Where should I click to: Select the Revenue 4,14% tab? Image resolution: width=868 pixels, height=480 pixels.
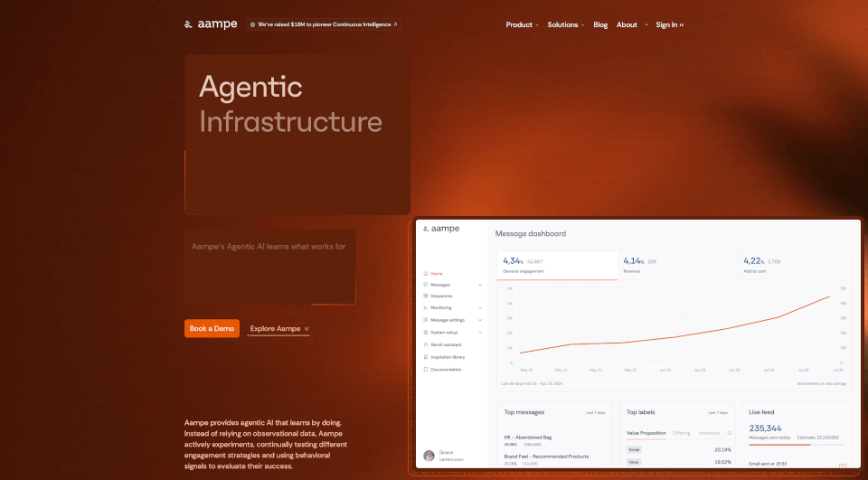click(677, 265)
